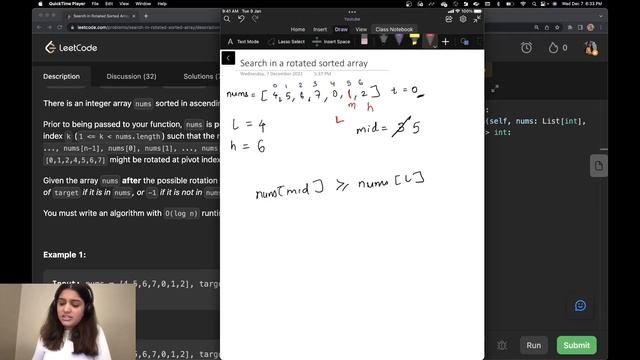Add a new pen with the plus icon
The height and width of the screenshot is (360, 640).
[445, 42]
